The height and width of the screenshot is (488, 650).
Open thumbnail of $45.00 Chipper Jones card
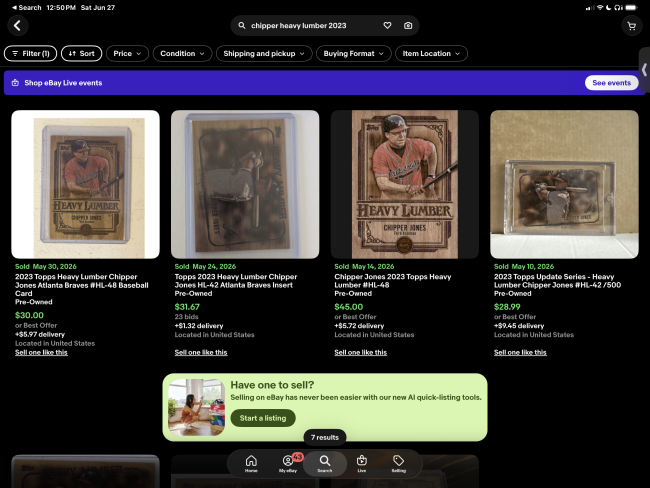pos(405,185)
